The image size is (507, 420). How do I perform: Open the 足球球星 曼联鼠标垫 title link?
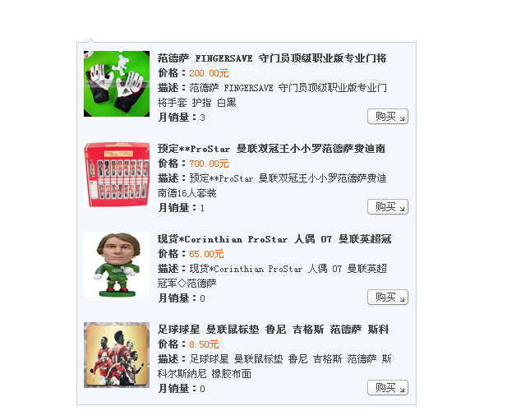[274, 330]
